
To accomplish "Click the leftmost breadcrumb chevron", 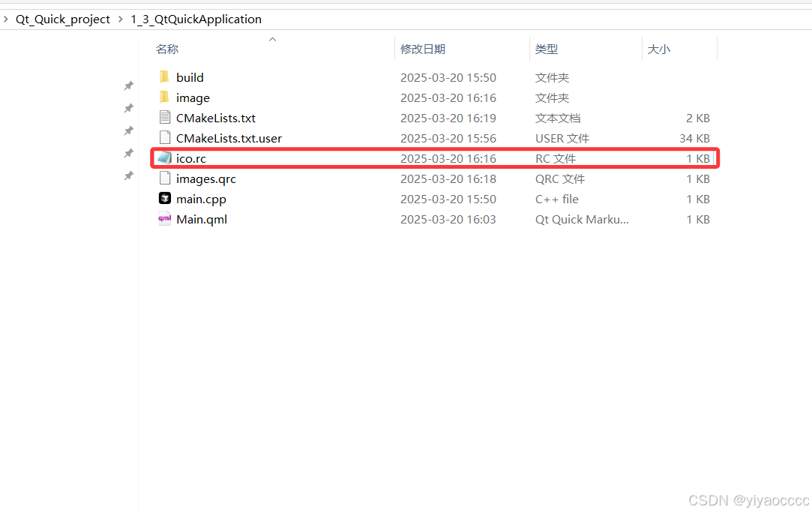I will click(x=6, y=19).
